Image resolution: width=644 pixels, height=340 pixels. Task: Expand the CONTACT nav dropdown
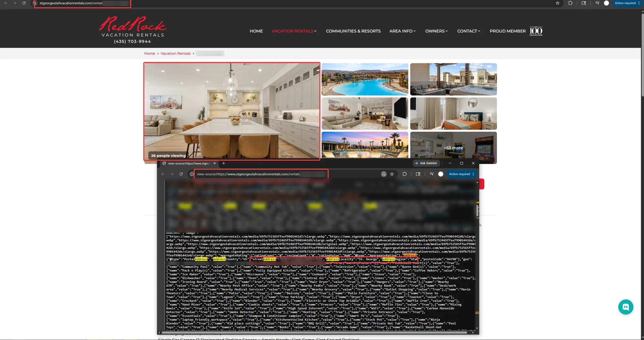(469, 31)
